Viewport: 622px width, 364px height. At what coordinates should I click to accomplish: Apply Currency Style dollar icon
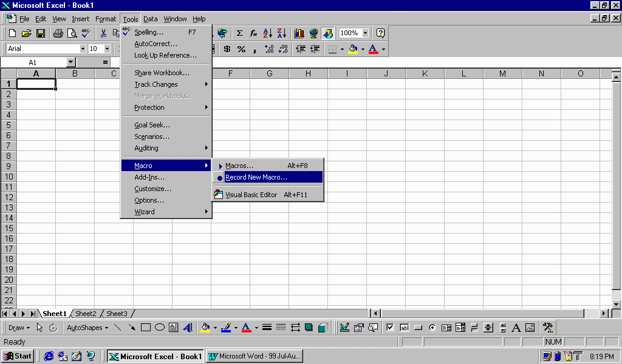click(227, 49)
